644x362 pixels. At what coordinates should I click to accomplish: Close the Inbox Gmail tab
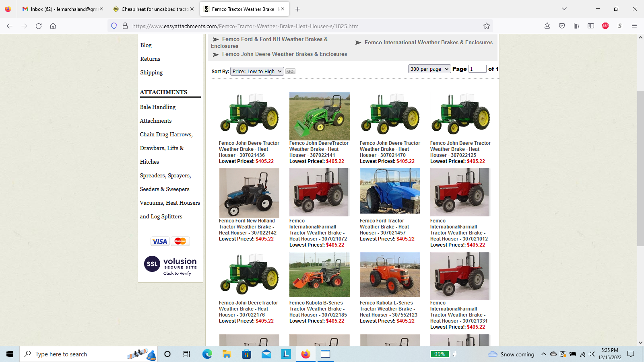tap(101, 9)
